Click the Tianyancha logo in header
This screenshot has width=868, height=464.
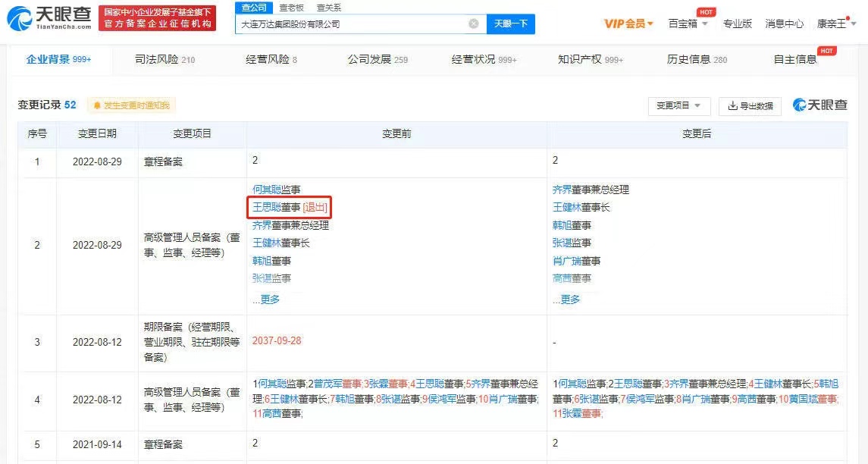point(49,18)
